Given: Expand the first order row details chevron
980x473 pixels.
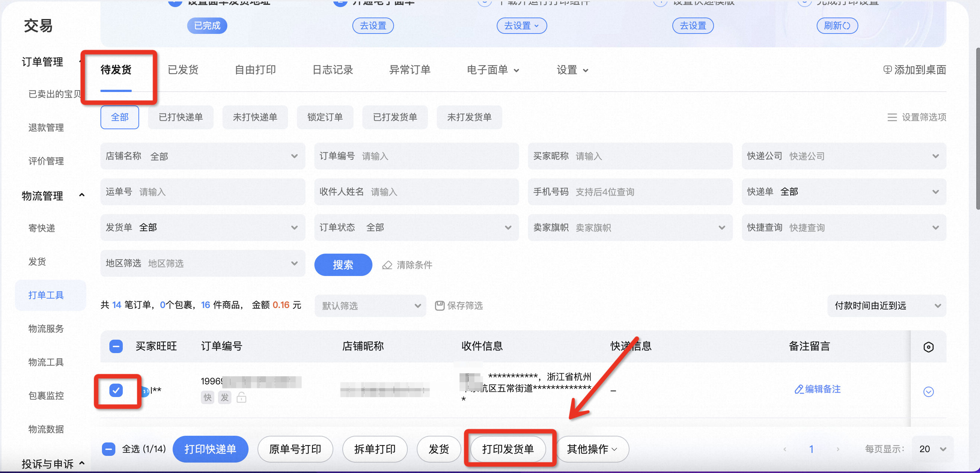Looking at the screenshot, I should click(928, 391).
